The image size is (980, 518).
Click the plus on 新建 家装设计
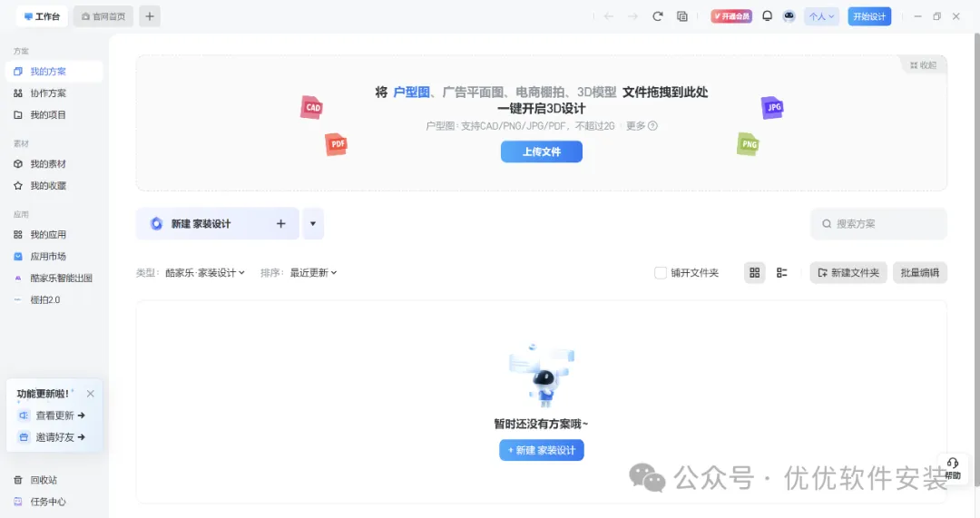[x=280, y=224]
